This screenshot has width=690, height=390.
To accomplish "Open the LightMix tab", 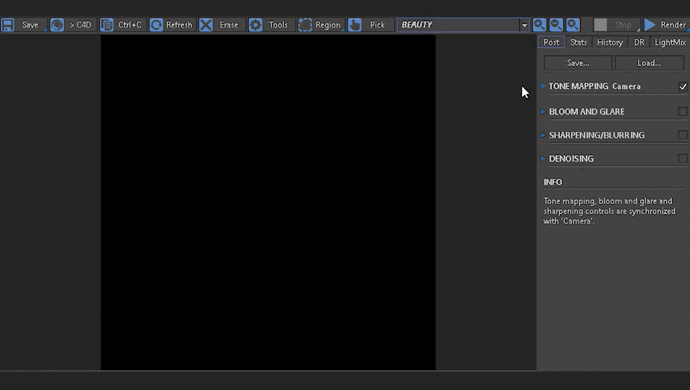I will point(670,42).
